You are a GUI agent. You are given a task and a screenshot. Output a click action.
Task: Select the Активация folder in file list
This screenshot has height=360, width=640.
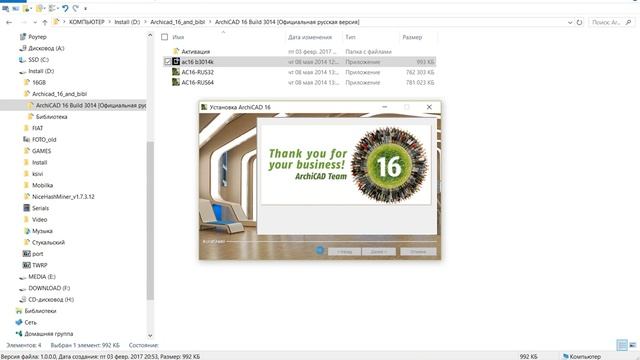coord(196,51)
